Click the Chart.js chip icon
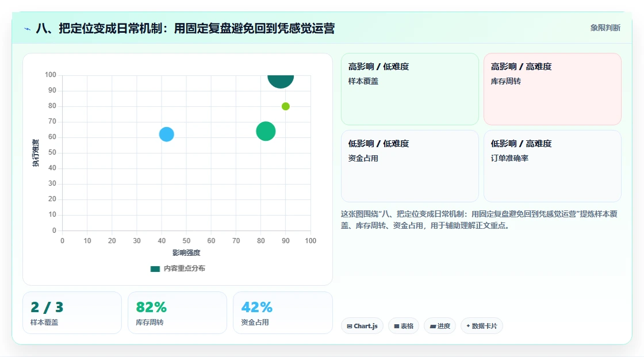644x357 pixels. (350, 326)
